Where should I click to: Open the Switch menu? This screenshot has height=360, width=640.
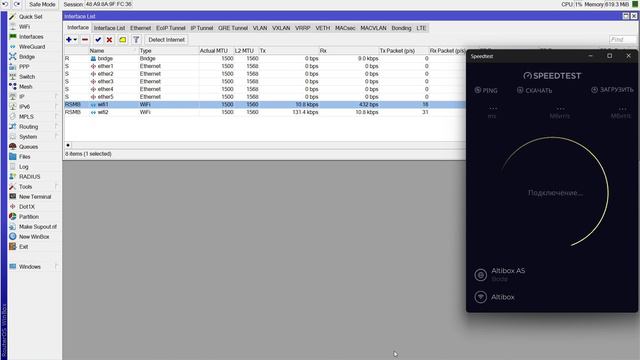[x=27, y=77]
